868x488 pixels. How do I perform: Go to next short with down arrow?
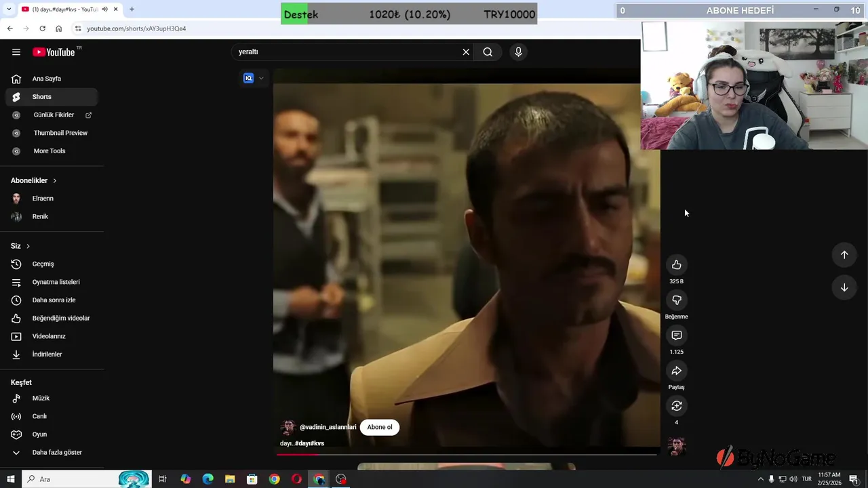pyautogui.click(x=844, y=287)
